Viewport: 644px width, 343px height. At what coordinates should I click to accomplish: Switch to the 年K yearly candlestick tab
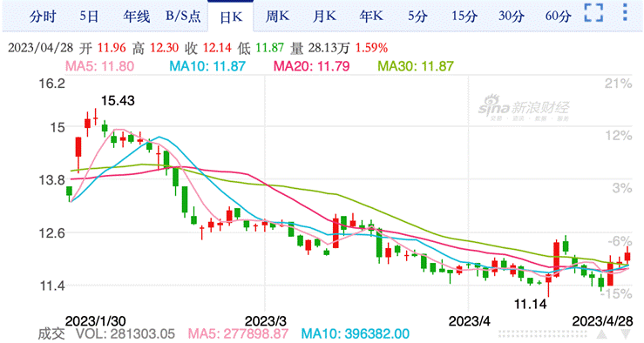pos(371,17)
